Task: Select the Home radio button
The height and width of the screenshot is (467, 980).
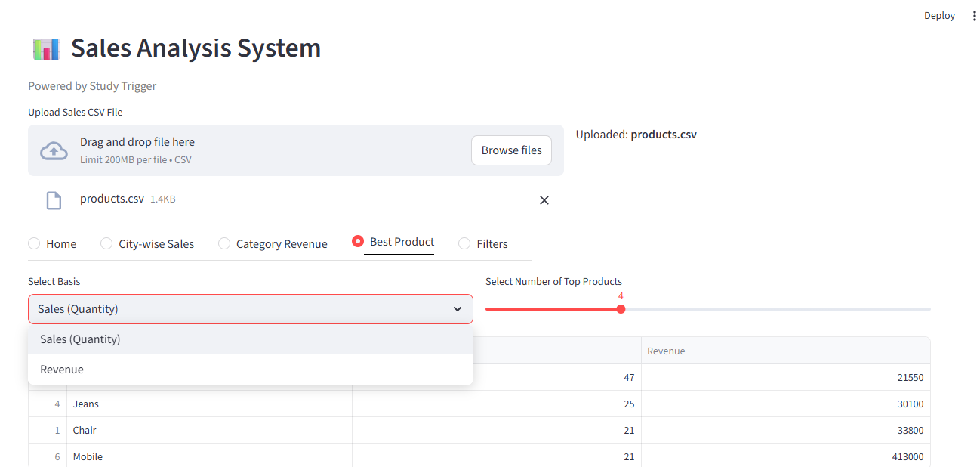Action: pos(34,243)
